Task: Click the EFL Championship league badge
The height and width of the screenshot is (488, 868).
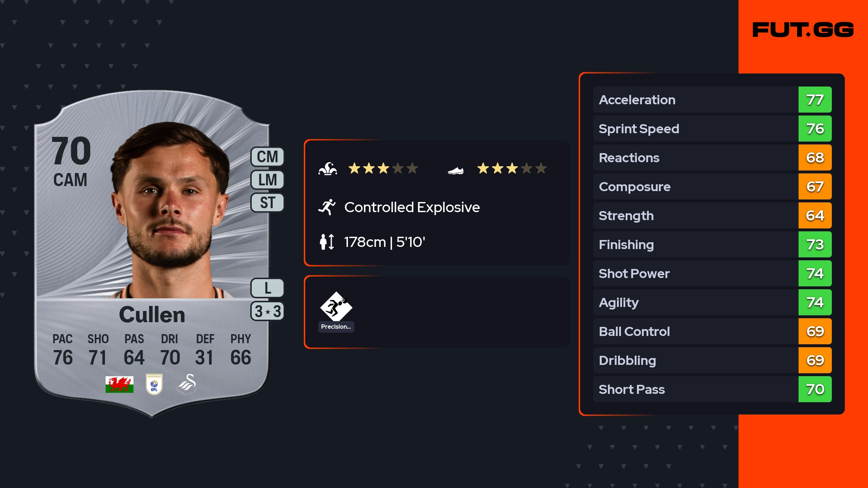Action: (x=154, y=384)
